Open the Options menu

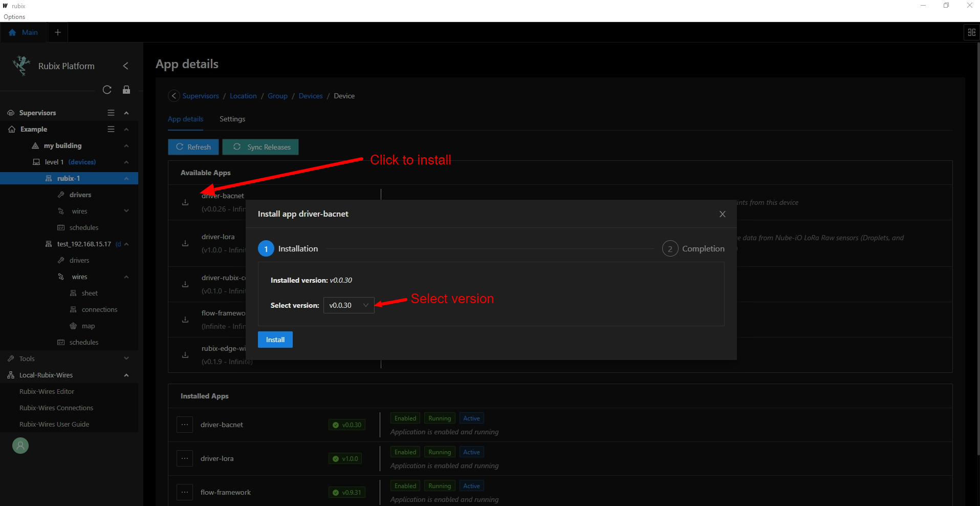14,17
